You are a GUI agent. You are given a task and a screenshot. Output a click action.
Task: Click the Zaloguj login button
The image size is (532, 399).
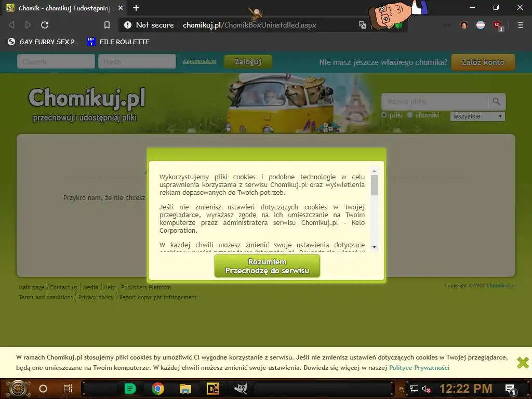tap(248, 62)
